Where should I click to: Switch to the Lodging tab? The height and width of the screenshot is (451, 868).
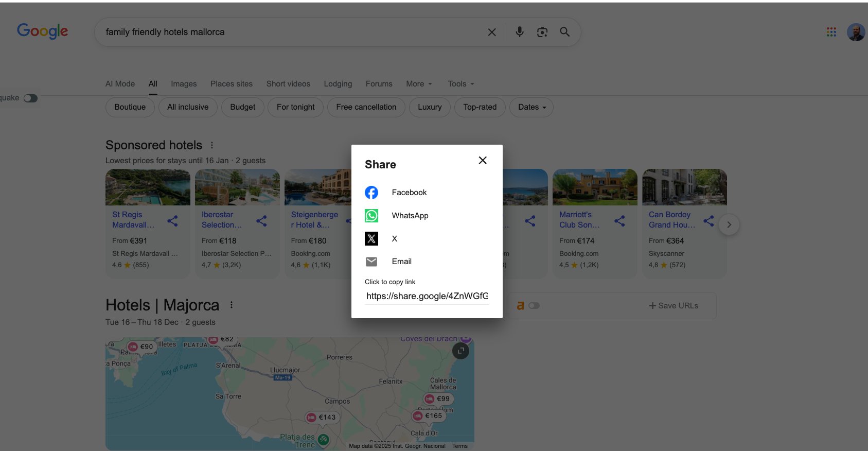[338, 84]
